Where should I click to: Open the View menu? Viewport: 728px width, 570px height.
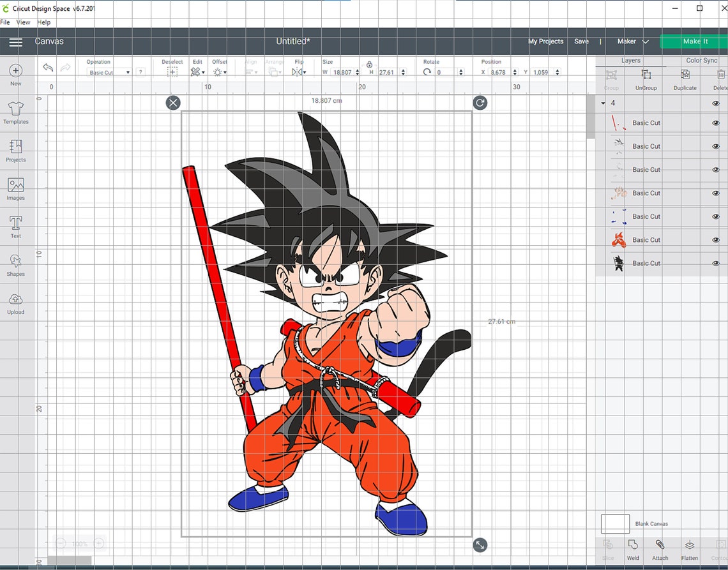(x=23, y=22)
